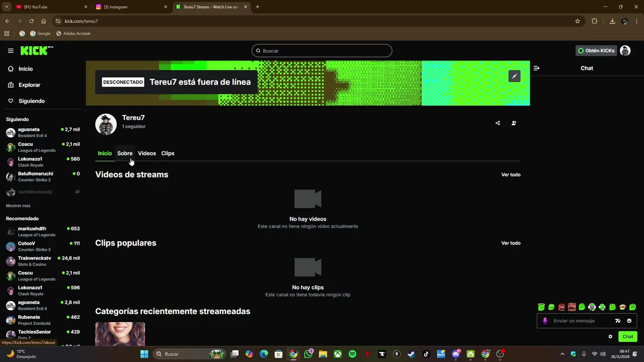This screenshot has height=362, width=644.
Task: Open Discord from the taskbar
Action: coord(456,354)
